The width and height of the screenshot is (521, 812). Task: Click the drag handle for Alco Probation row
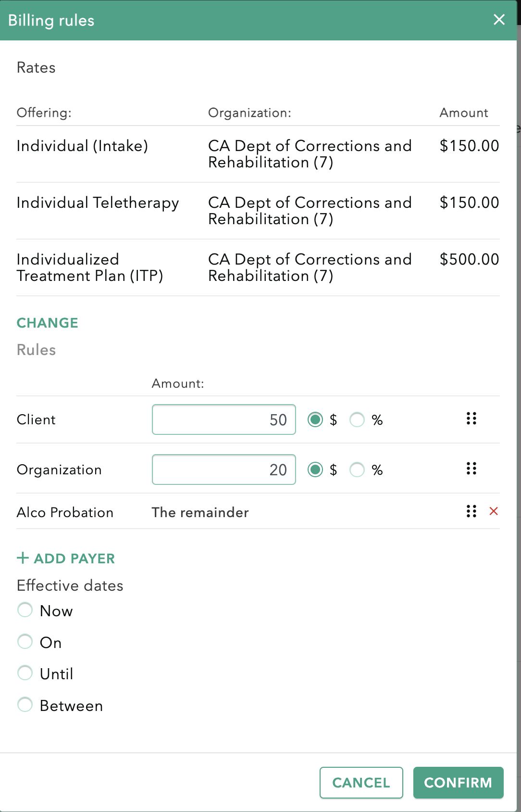[x=471, y=511]
